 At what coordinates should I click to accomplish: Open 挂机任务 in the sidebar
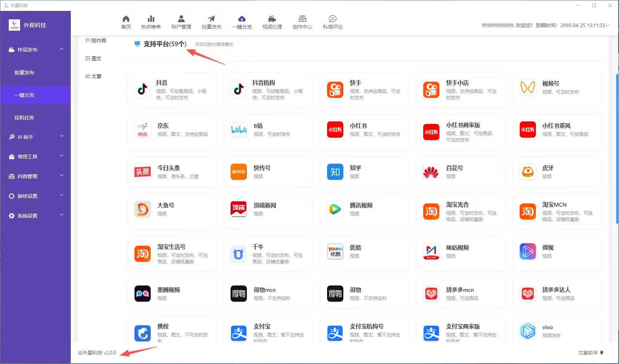[24, 118]
